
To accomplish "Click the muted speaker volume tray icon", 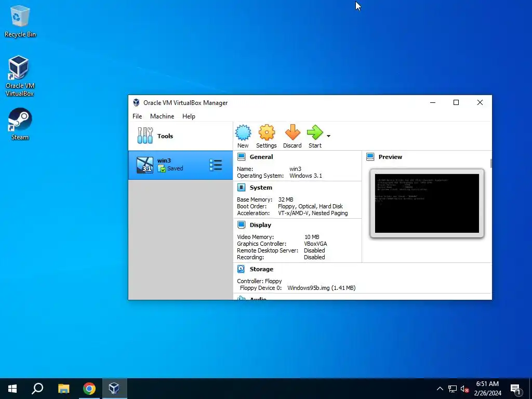I will (464, 389).
